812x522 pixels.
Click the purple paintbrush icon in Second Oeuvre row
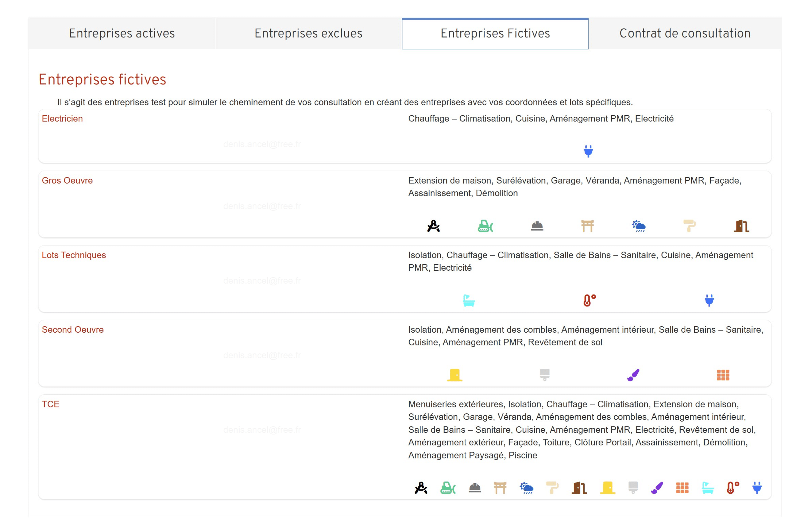coord(633,375)
